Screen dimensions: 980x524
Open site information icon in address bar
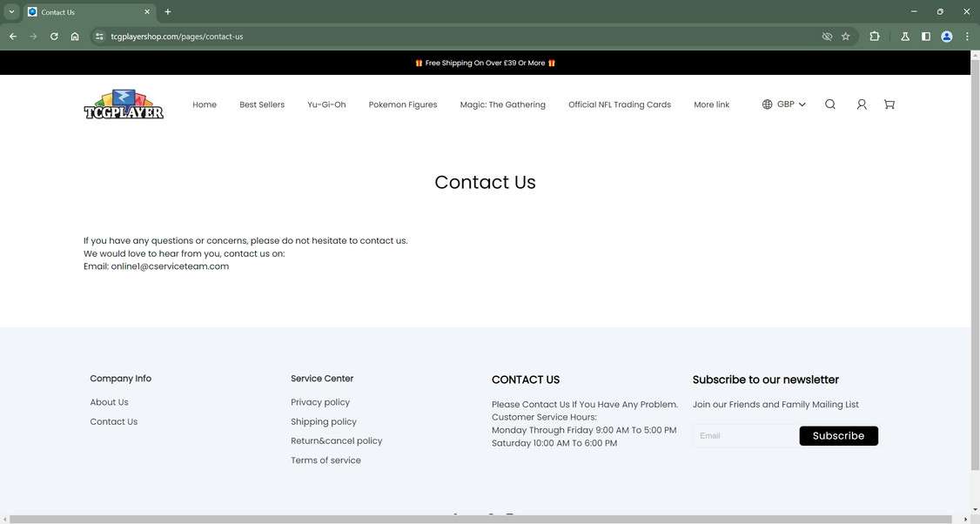click(x=99, y=37)
